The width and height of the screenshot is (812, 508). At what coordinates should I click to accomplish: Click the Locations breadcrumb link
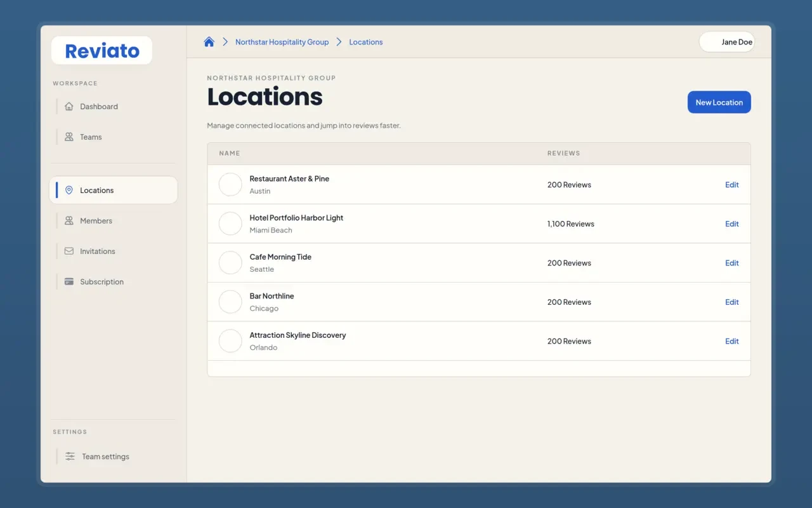pyautogui.click(x=366, y=42)
